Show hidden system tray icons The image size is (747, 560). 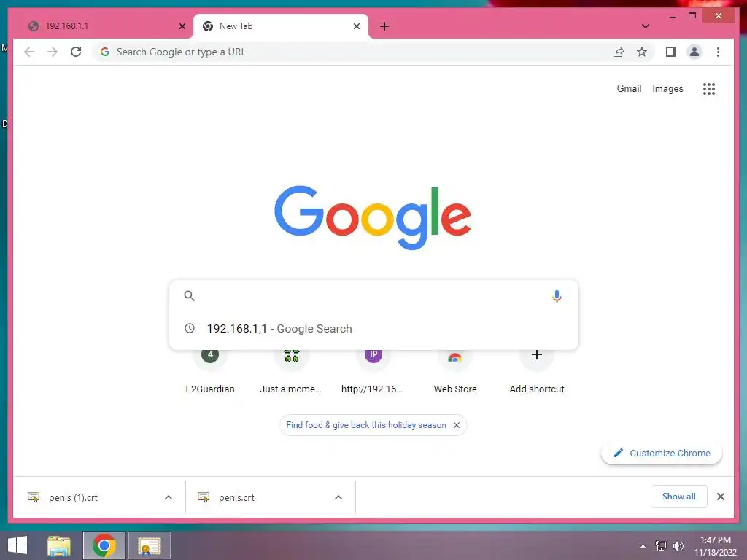click(x=643, y=546)
